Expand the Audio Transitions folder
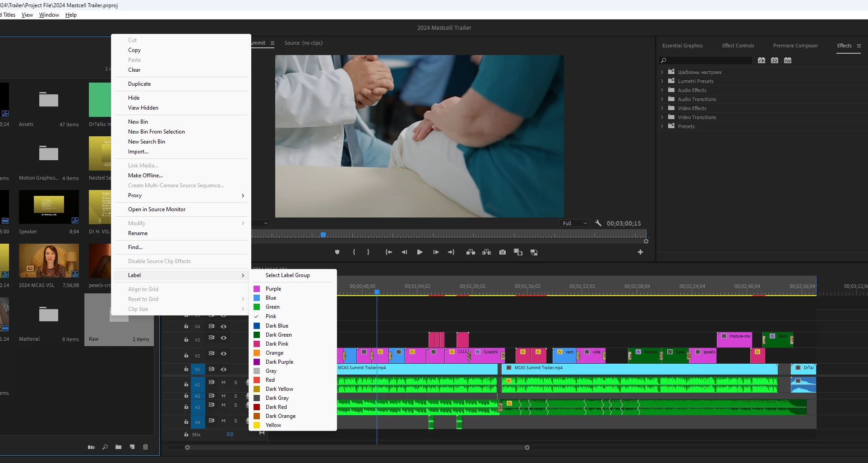Image resolution: width=868 pixels, height=463 pixels. click(x=662, y=99)
